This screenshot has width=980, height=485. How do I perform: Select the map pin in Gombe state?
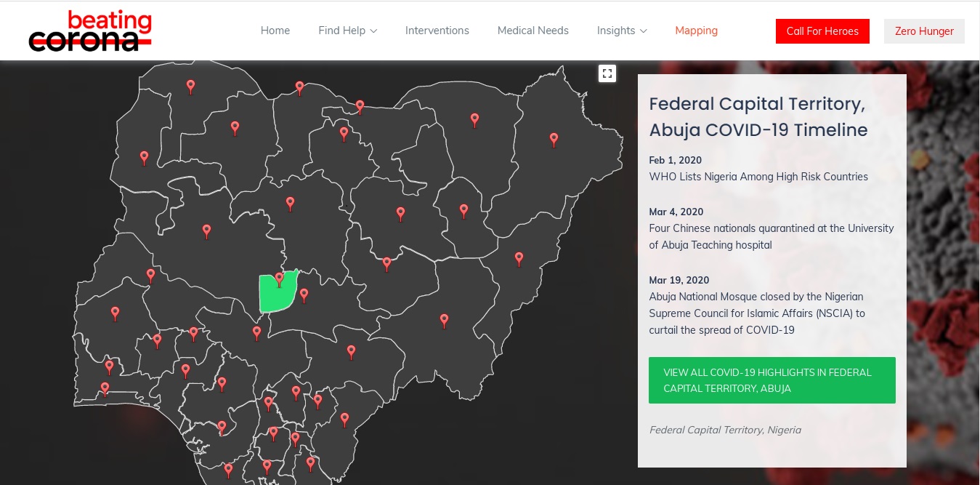463,211
